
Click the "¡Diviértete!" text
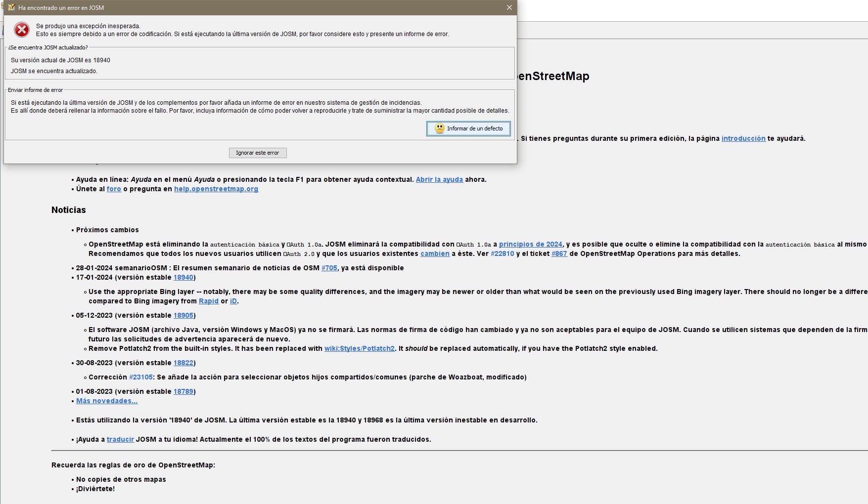coord(95,489)
